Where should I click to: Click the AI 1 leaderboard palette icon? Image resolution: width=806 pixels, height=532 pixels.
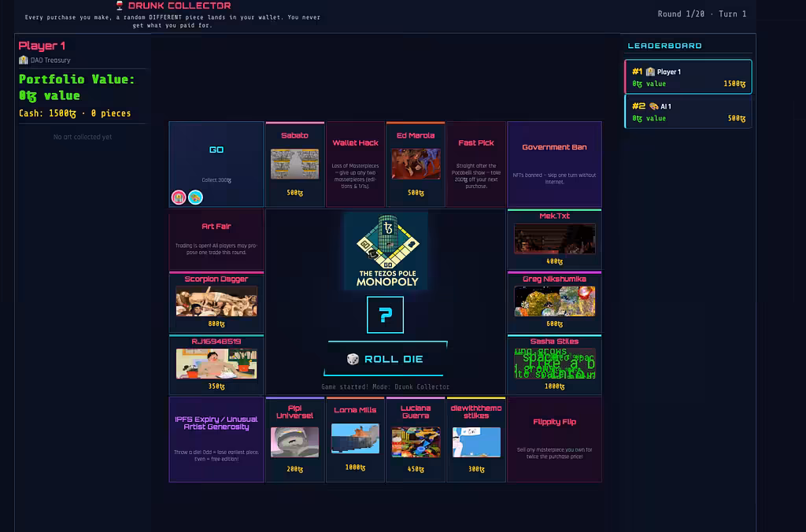(x=653, y=106)
